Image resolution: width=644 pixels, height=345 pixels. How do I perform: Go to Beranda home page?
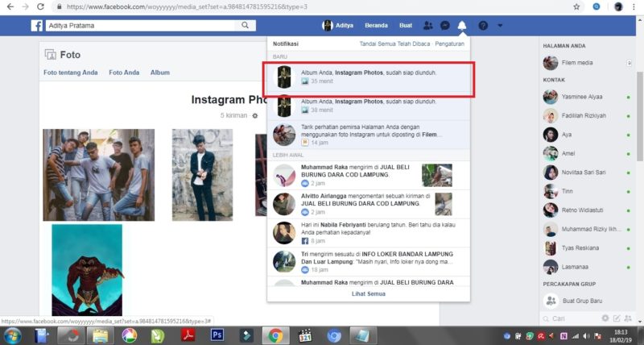376,26
